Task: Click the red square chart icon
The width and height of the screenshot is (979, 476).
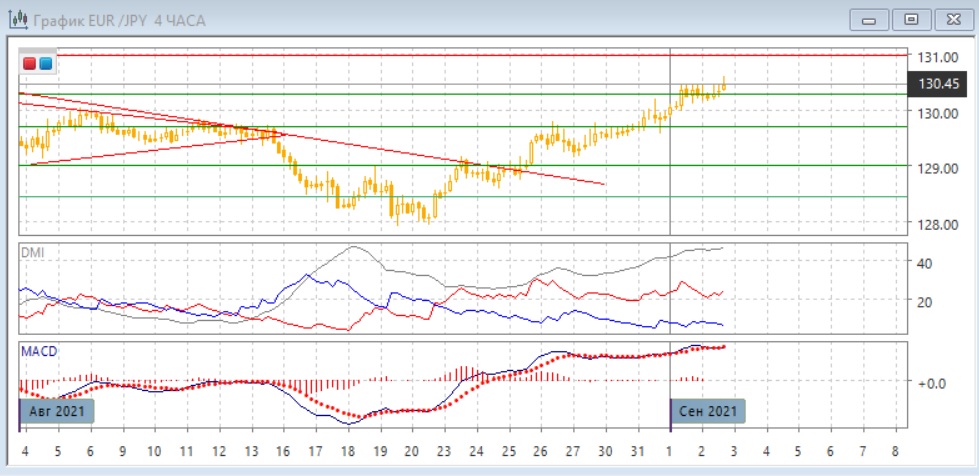Action: [x=29, y=63]
